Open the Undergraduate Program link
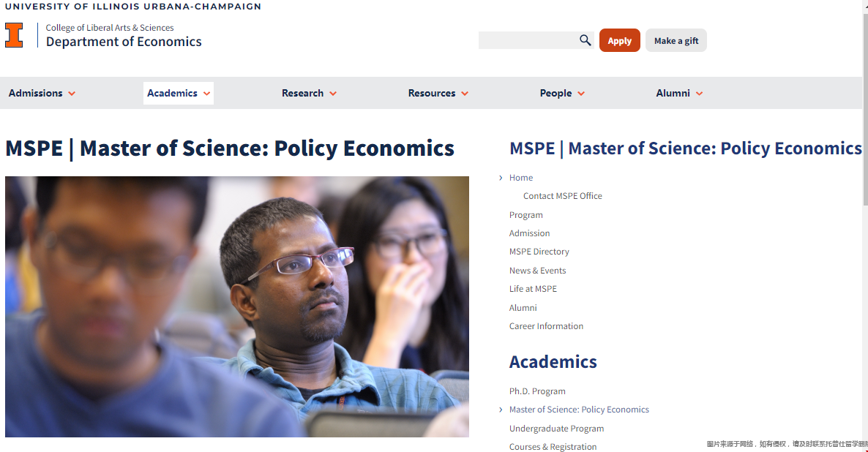868x452 pixels. [556, 429]
